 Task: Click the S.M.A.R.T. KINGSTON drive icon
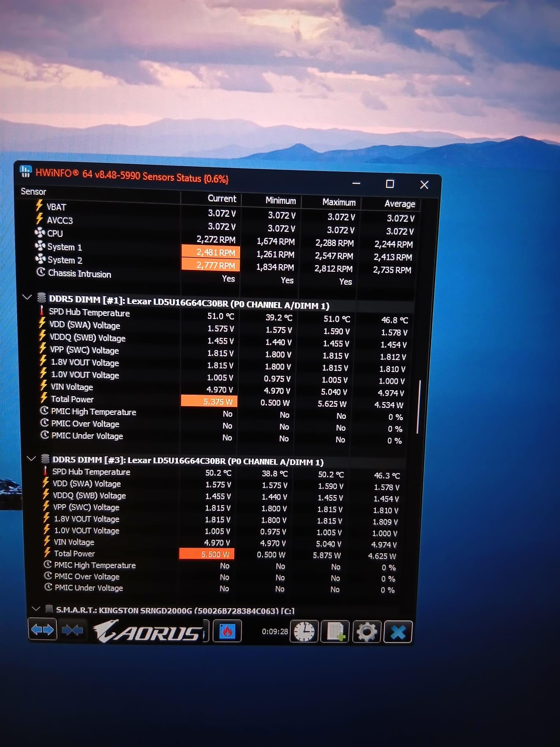pos(49,609)
